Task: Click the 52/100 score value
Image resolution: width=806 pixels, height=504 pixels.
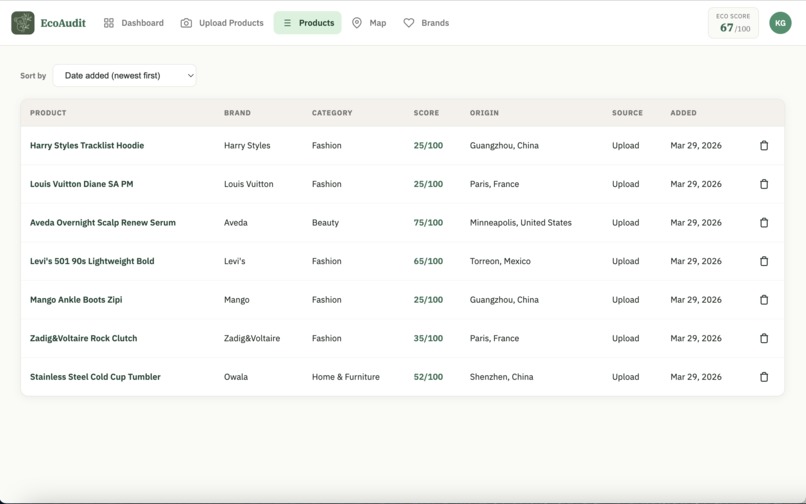Action: coord(428,377)
